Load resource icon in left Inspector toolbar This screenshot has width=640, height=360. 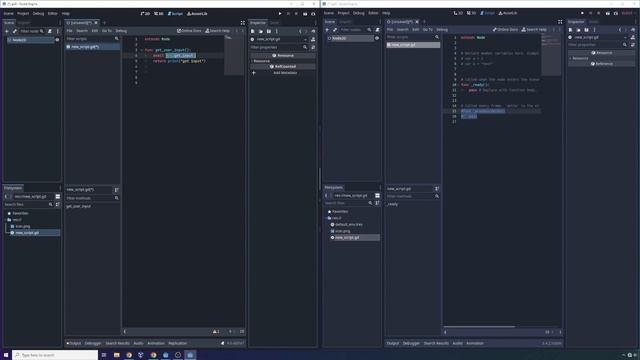point(260,31)
